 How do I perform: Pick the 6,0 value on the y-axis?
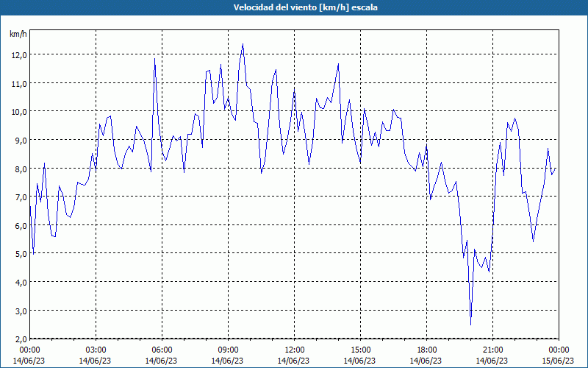(21, 226)
